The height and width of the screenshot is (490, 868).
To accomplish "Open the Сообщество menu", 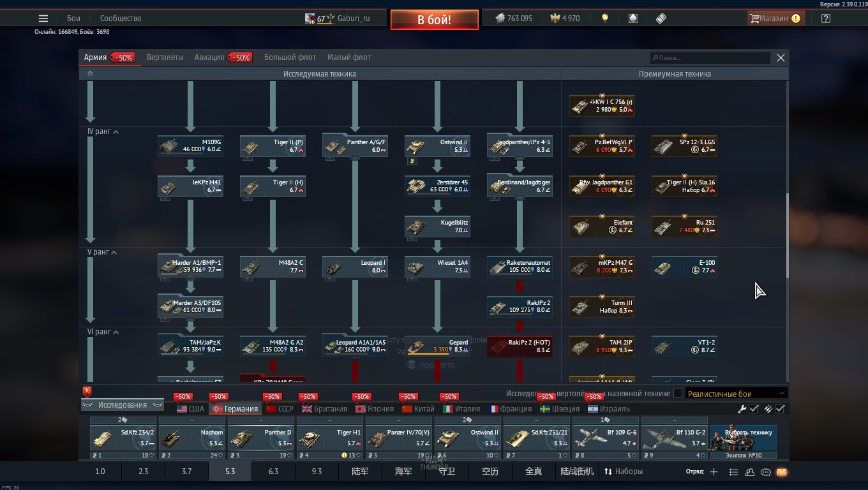I will pos(121,19).
